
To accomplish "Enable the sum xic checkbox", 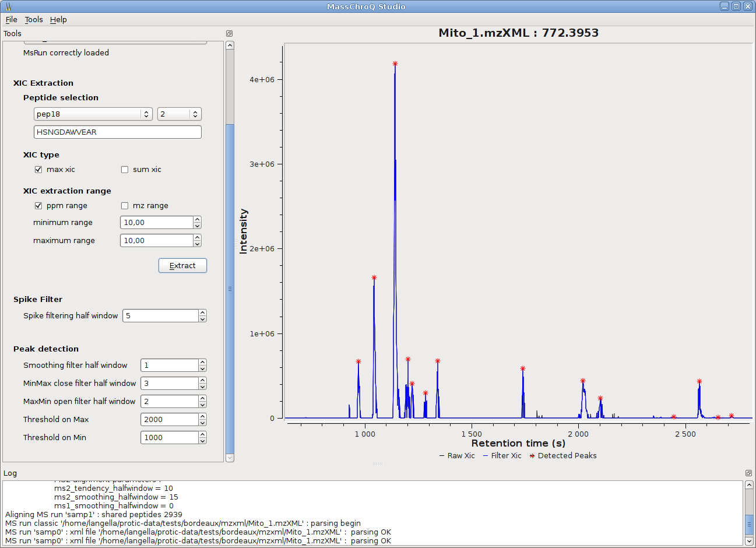I will coord(125,170).
